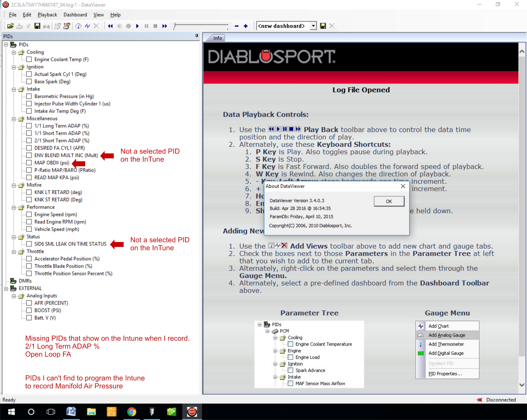Viewport: 527px width, 420px height.
Task: Enable Barometric Pressure (in Hg) PID
Action: pyautogui.click(x=29, y=96)
